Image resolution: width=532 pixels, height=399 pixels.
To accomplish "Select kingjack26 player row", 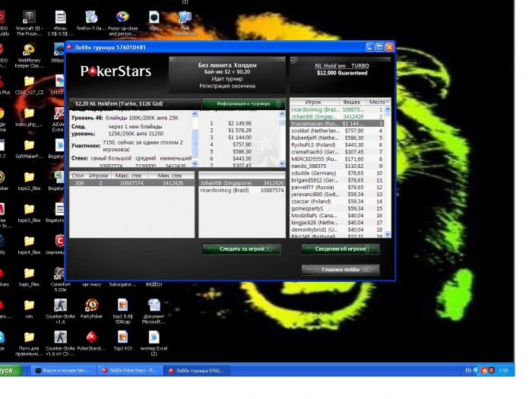I will click(x=337, y=223).
